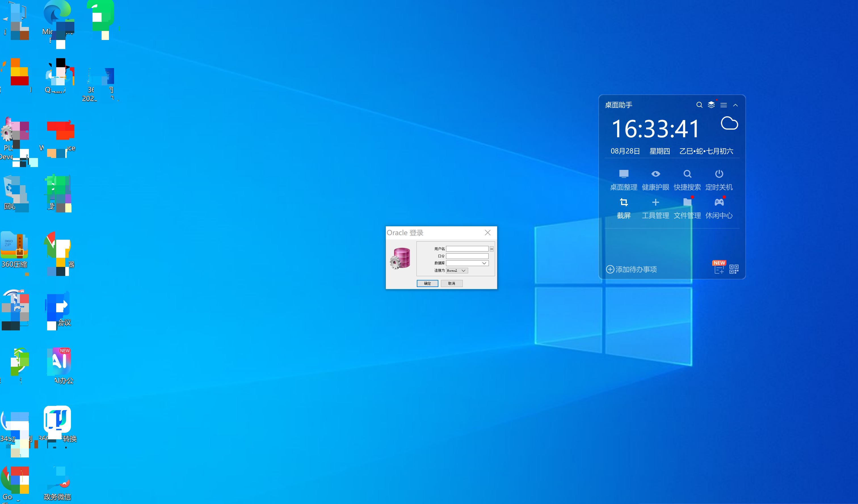Viewport: 858px width, 504px height.
Task: Click 添加待办事项 to add a todo
Action: [x=631, y=269]
